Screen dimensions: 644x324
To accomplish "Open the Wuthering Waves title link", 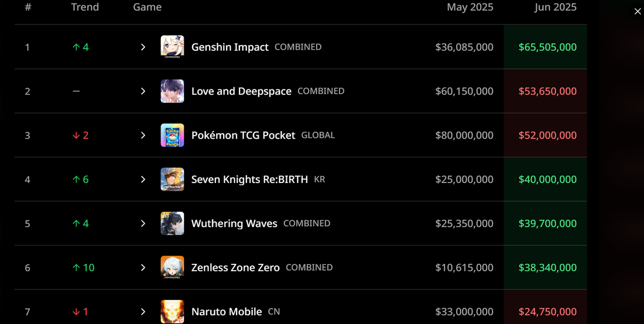I will (234, 223).
